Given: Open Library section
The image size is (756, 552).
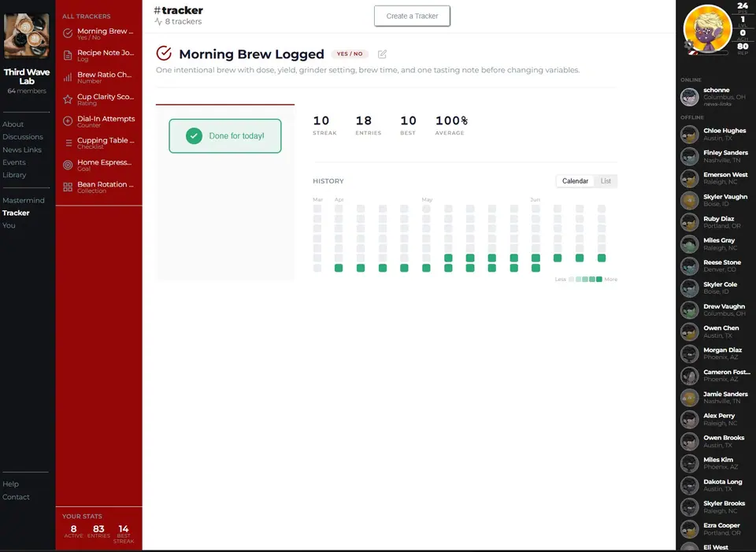Looking at the screenshot, I should (14, 175).
